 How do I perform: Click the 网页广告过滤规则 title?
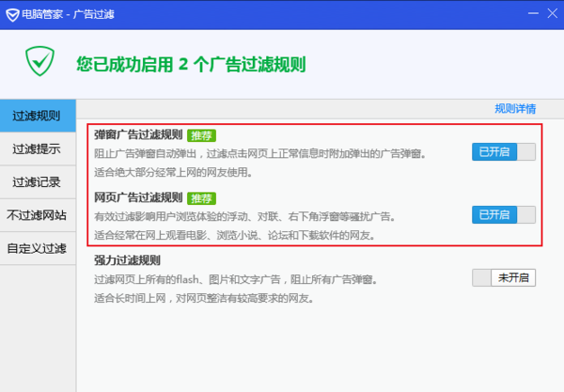coord(138,198)
